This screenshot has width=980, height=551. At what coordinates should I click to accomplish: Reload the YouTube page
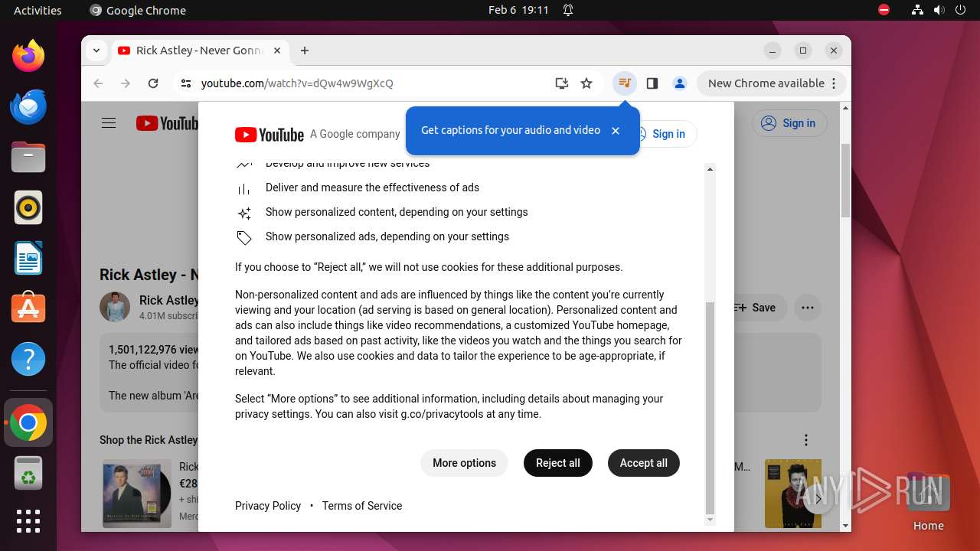(x=153, y=83)
